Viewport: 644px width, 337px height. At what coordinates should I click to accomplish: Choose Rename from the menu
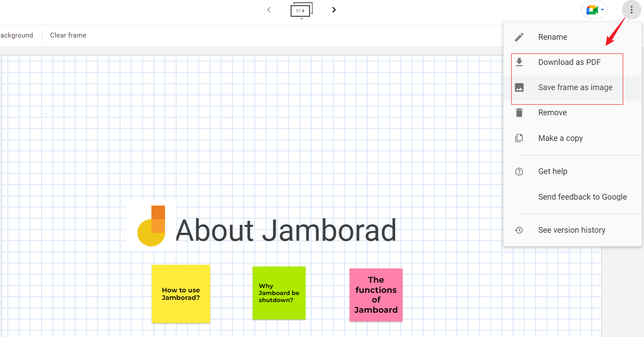click(572, 37)
